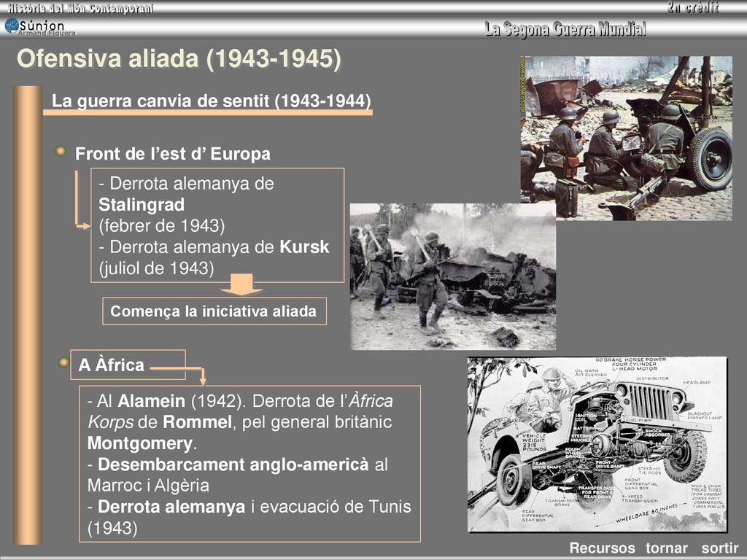Click the text Marroc i Algèria
The image size is (747, 560).
coord(148,486)
